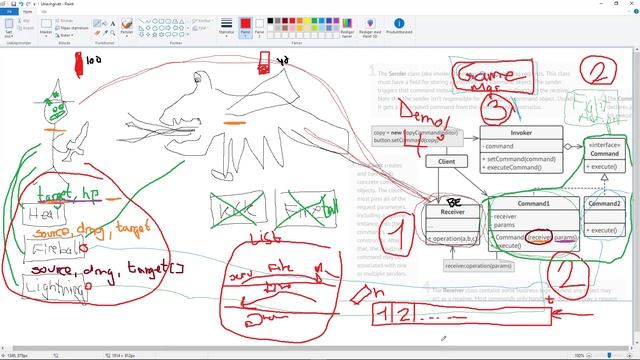Choose the Cloud callout shape

pyautogui.click(x=182, y=34)
